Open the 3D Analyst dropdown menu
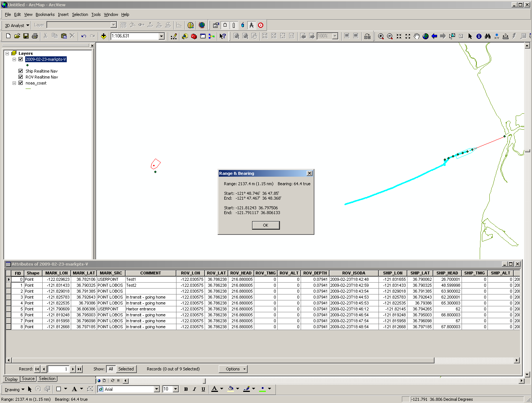The image size is (532, 403). (17, 26)
